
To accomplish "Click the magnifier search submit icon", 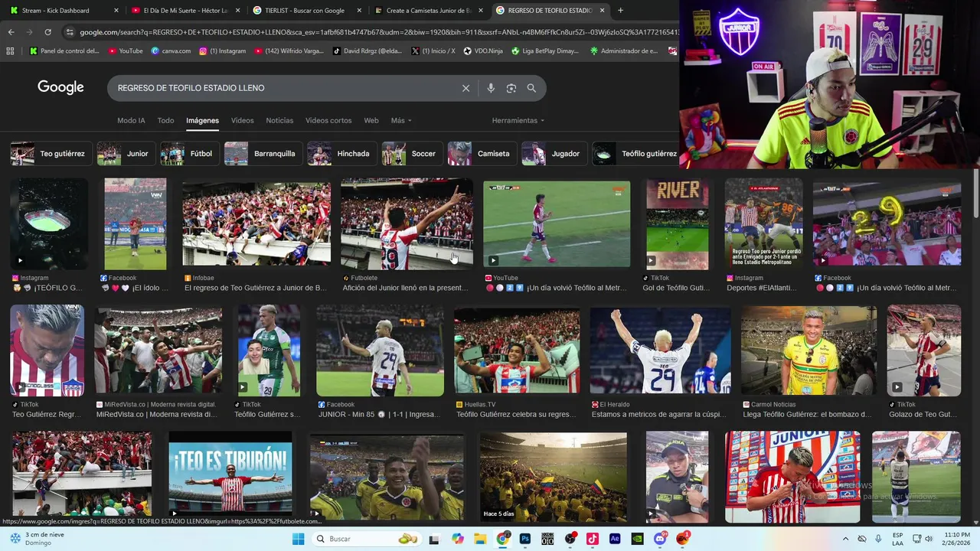I will click(x=531, y=88).
